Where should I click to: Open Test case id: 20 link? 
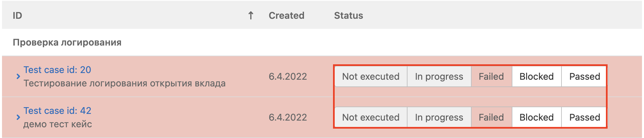click(57, 70)
